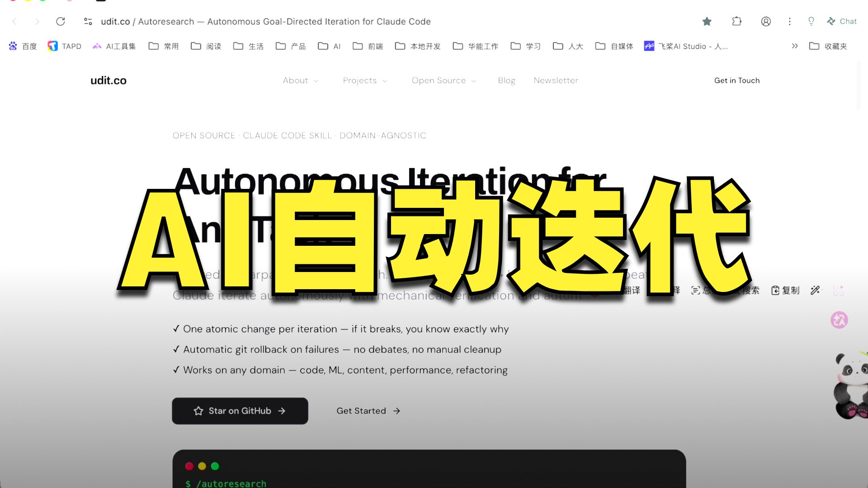The width and height of the screenshot is (868, 488).
Task: Open the Blog nav link
Action: 506,80
